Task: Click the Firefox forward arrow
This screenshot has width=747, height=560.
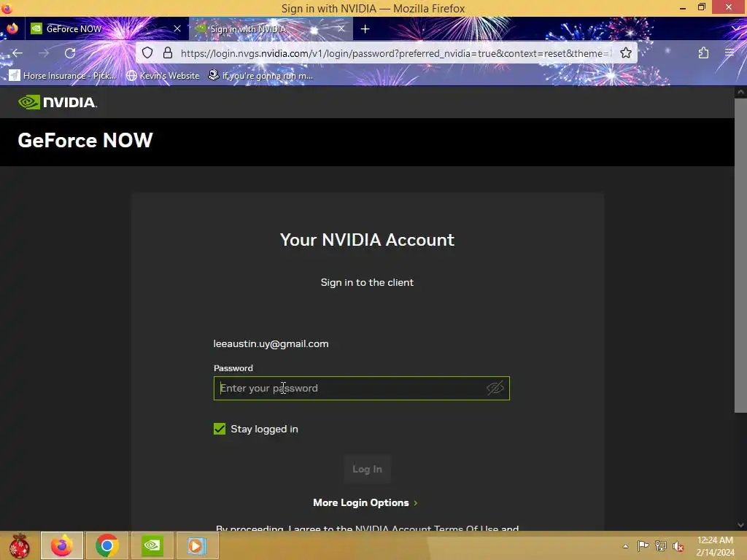Action: (44, 52)
